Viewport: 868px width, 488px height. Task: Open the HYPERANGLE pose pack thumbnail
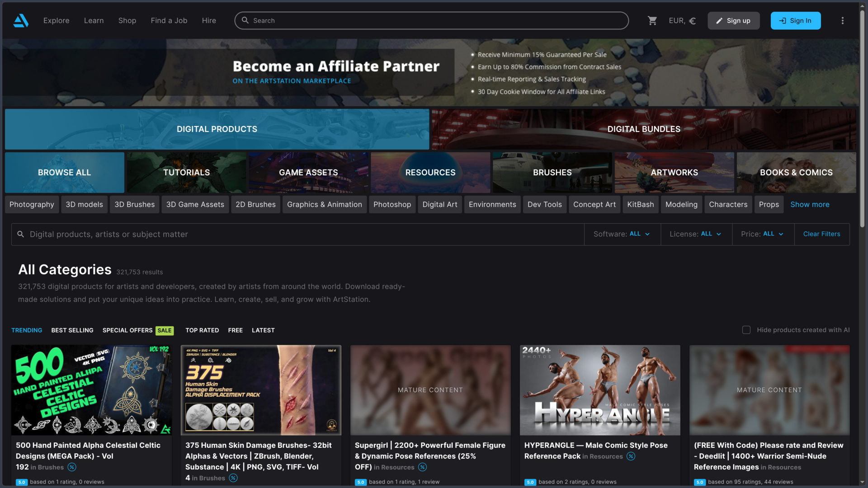[x=600, y=390]
